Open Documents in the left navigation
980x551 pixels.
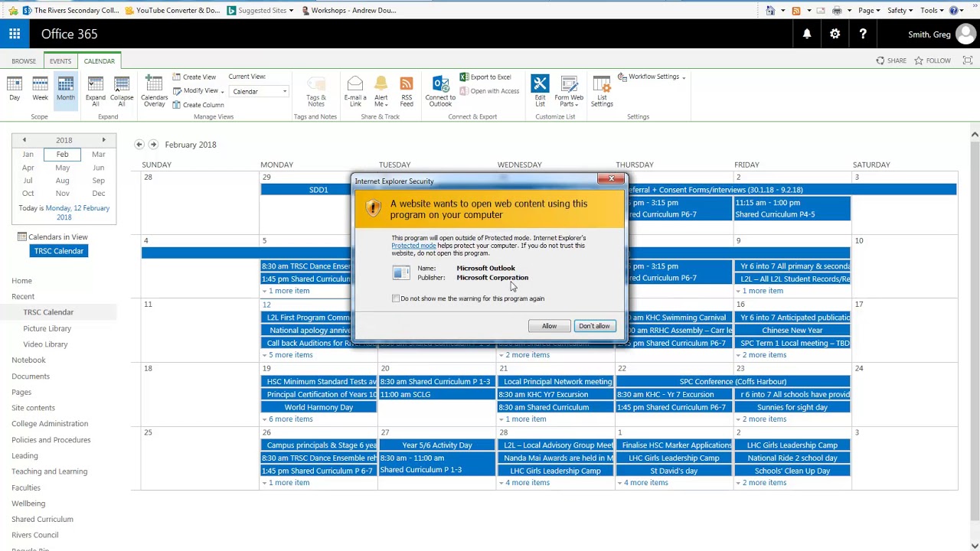click(31, 377)
